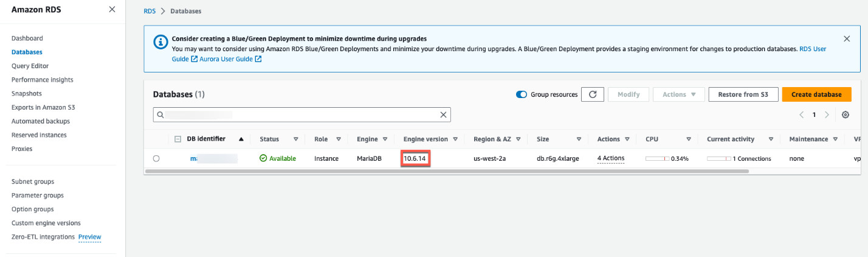Sort table by Actions column
The image size is (868, 257).
627,139
